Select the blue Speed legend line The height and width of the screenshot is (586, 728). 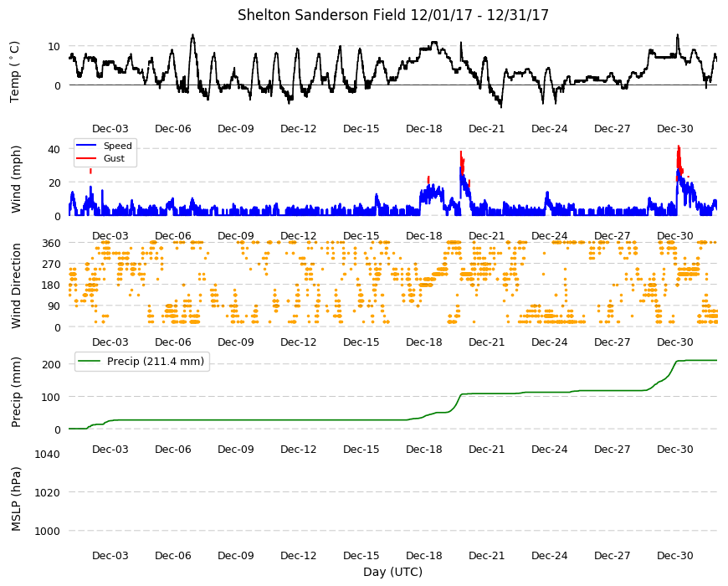coord(86,146)
